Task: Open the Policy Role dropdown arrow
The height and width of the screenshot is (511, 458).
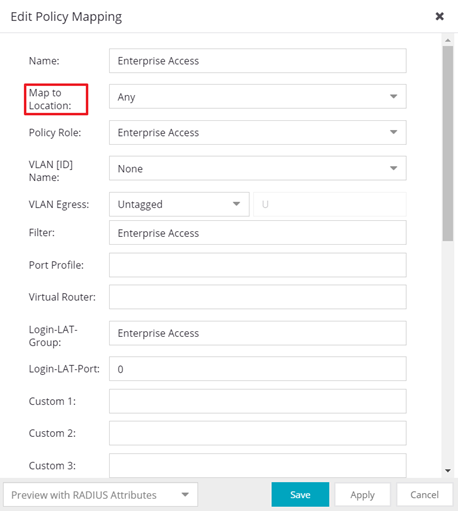Action: coord(393,132)
